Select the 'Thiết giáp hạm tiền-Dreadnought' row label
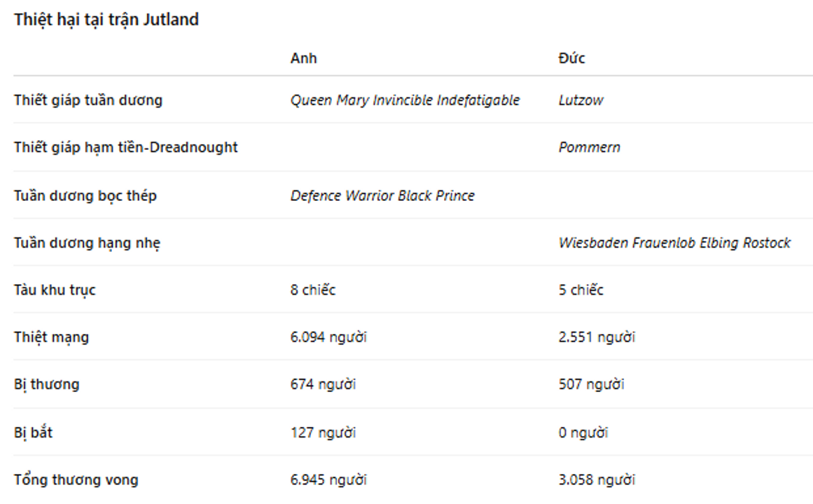The width and height of the screenshot is (813, 504). pyautogui.click(x=126, y=148)
